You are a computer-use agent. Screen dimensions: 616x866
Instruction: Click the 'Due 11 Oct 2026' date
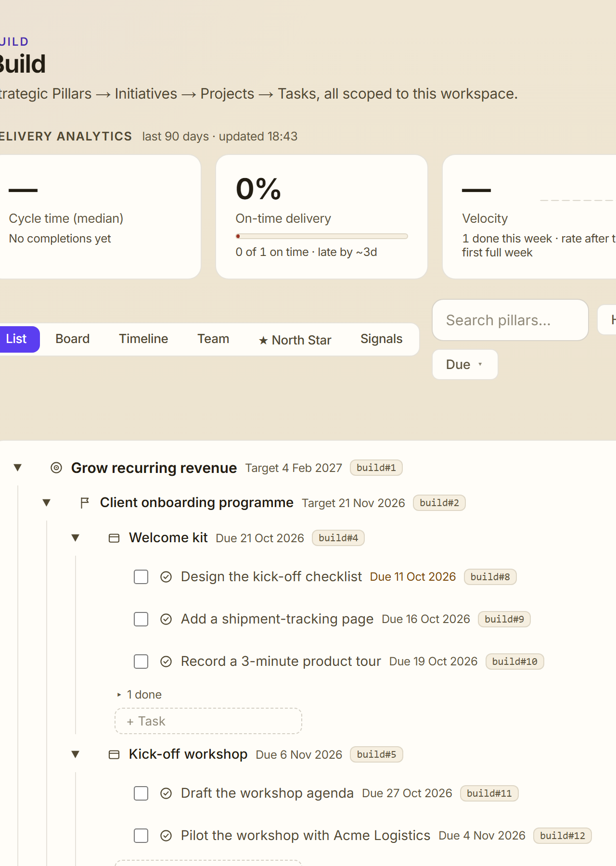413,577
